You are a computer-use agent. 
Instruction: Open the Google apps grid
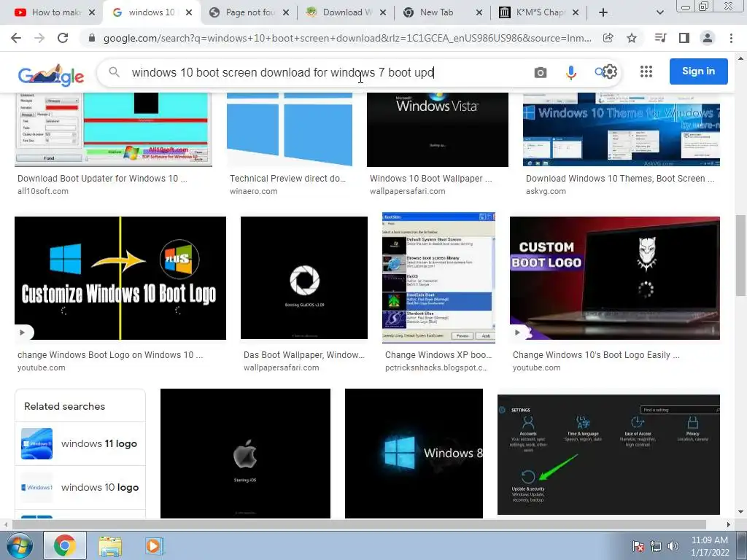(x=646, y=71)
